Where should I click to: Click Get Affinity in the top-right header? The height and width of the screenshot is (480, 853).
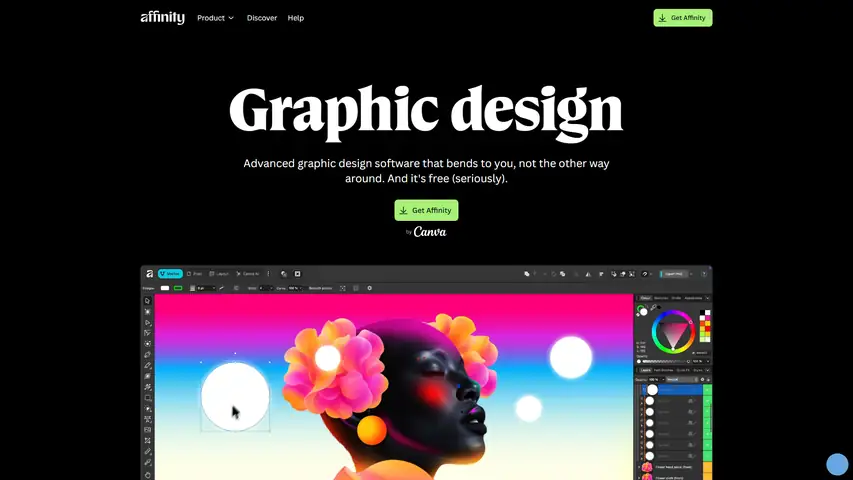[683, 18]
